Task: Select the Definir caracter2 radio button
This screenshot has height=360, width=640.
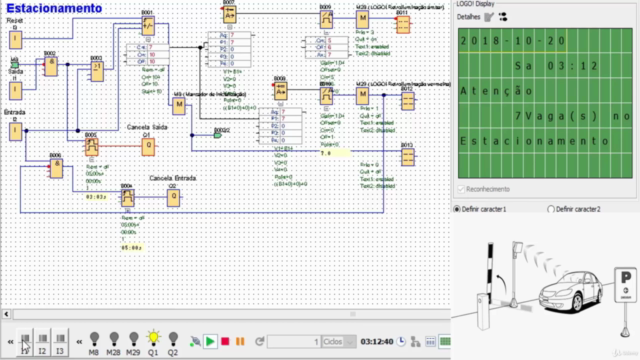Action: coord(551,209)
